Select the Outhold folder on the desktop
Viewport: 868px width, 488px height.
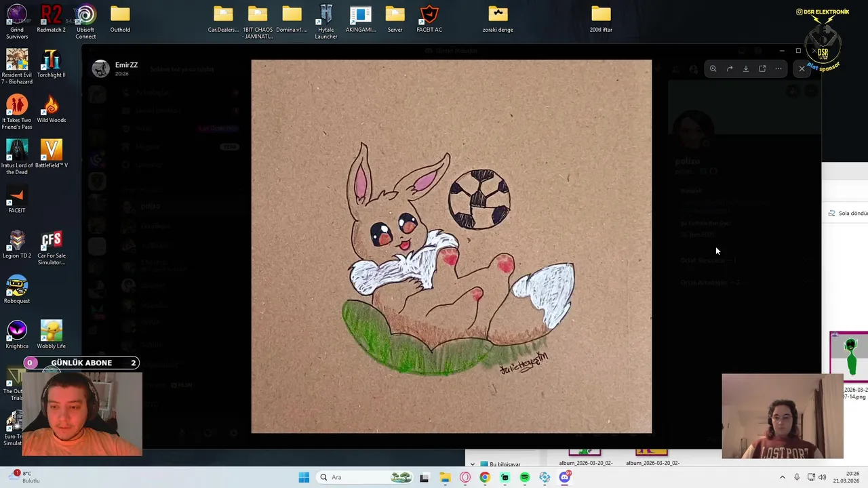tap(120, 19)
